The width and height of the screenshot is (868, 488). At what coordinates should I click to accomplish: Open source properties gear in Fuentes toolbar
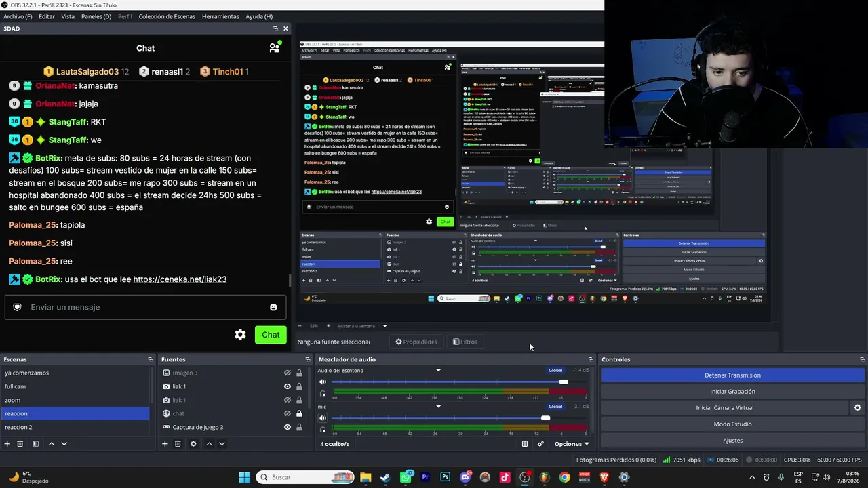coord(193,444)
